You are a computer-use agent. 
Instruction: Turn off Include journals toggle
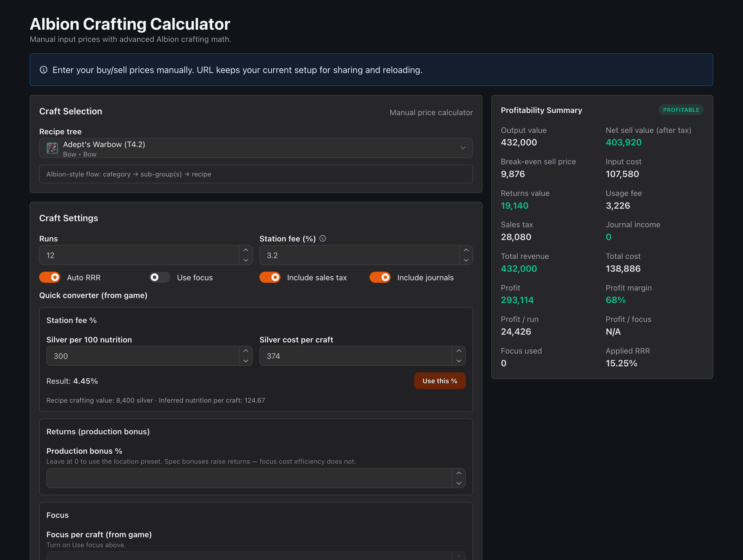click(x=380, y=278)
